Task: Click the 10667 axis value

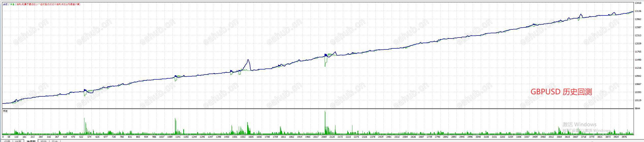Action: click(638, 84)
